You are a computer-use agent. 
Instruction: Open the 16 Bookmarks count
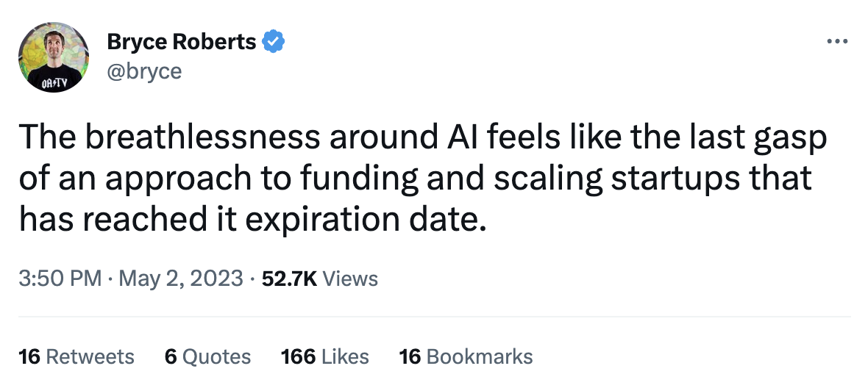tap(466, 357)
